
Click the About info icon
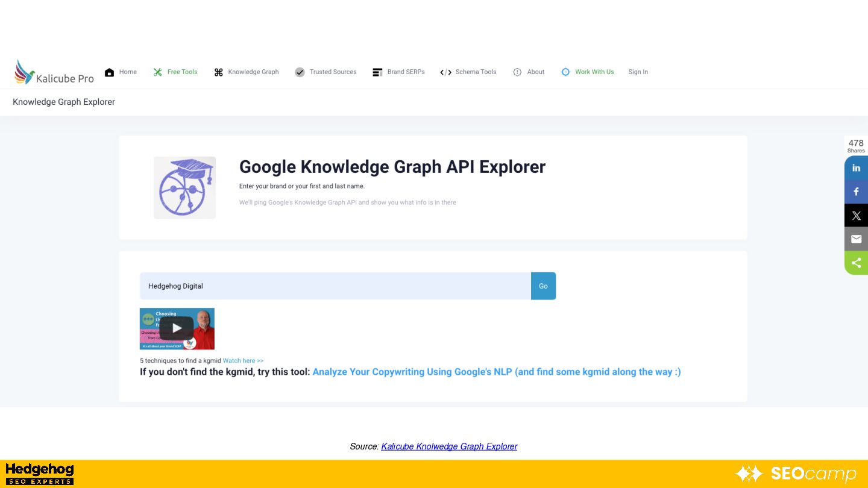point(517,72)
